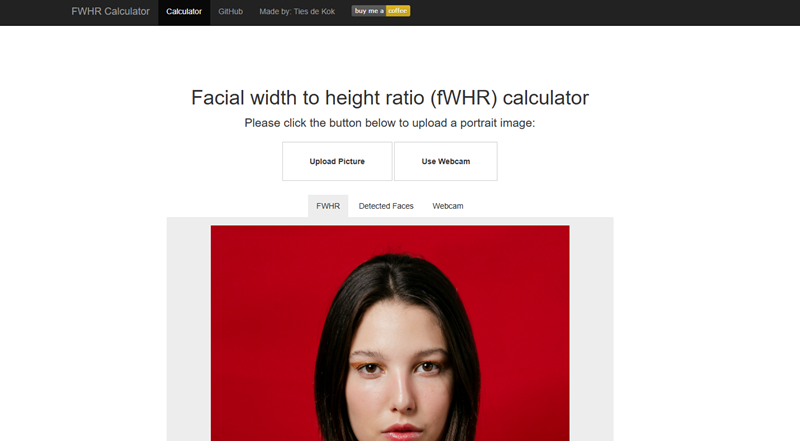Switch to the Detected Faces tab
Image resolution: width=800 pixels, height=441 pixels.
pos(386,206)
